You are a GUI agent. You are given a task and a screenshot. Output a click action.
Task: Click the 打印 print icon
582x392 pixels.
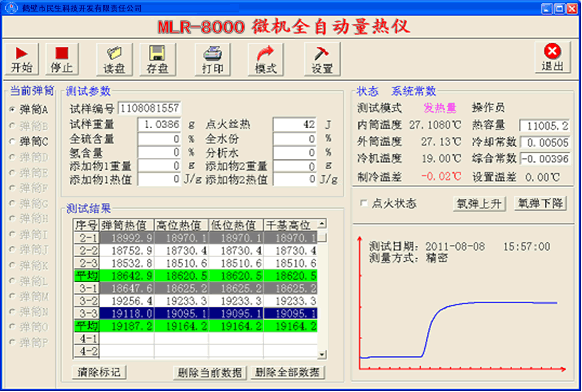(x=213, y=59)
